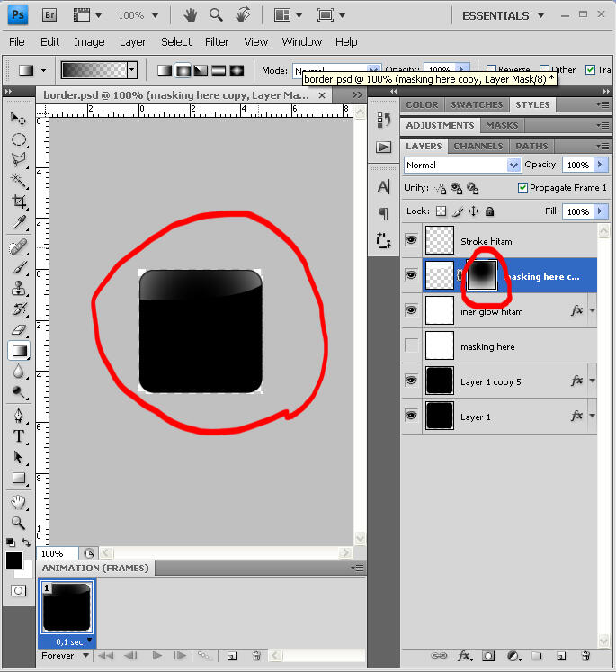Switch to the Channels tab

(x=478, y=146)
